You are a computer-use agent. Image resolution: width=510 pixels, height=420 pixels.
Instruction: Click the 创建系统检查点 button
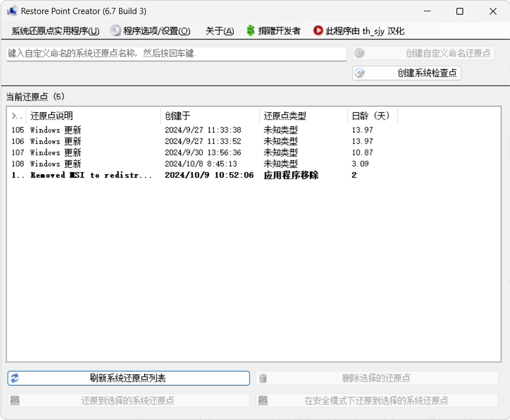[406, 73]
